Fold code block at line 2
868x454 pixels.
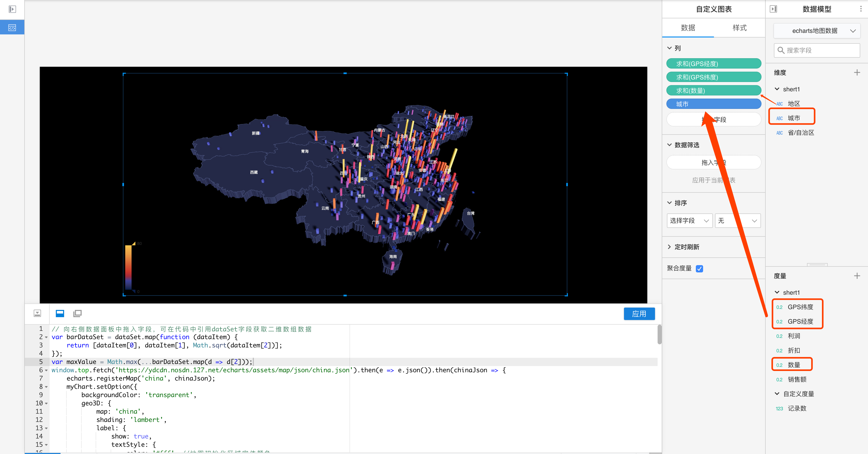point(47,337)
